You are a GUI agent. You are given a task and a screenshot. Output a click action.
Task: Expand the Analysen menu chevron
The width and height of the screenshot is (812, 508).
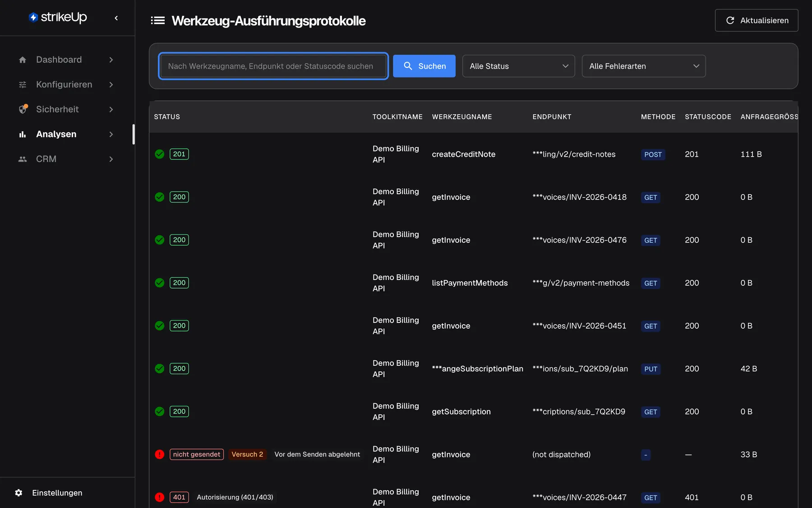(x=111, y=134)
